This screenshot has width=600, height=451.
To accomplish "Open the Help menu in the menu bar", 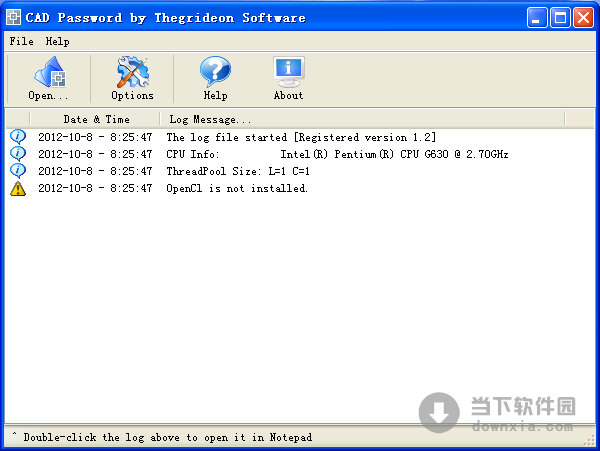I will 57,41.
